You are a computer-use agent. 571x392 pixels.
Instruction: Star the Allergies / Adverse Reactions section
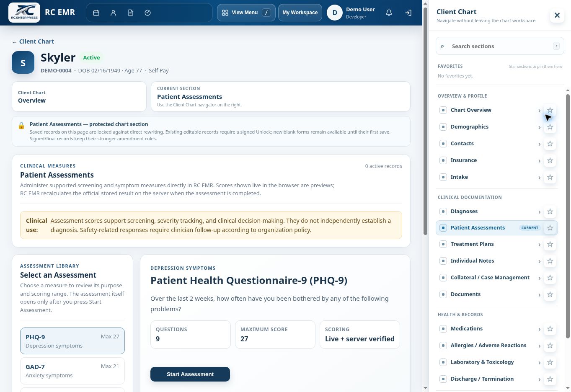tap(550, 346)
